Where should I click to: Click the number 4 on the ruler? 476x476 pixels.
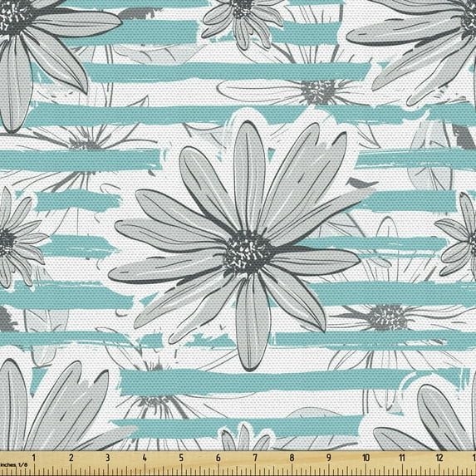click(x=145, y=458)
